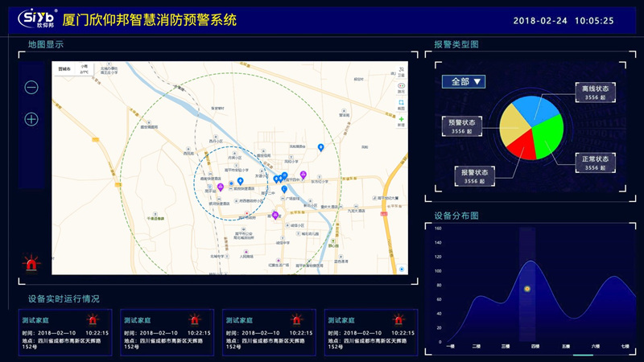Open the city selector on the map
Screen dimensions: 644x362
(64, 69)
